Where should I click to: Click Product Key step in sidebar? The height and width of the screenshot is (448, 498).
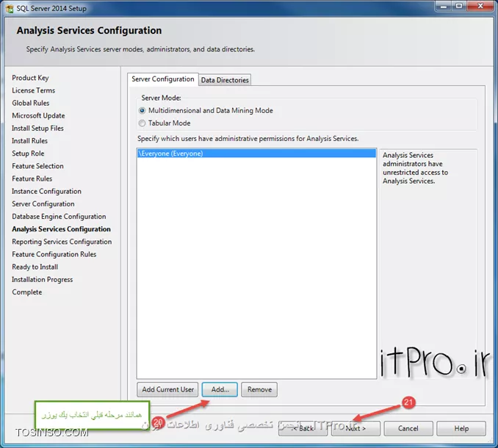pos(31,78)
